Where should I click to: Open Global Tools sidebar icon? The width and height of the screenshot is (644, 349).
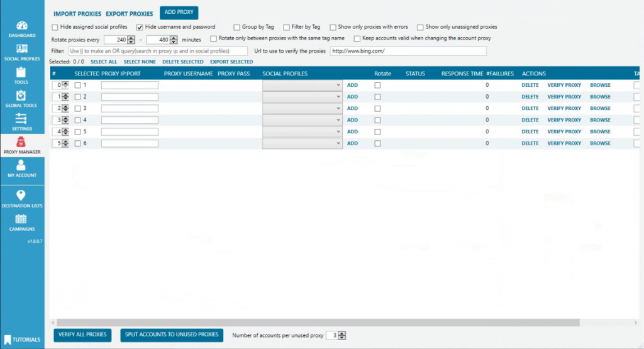pyautogui.click(x=21, y=96)
